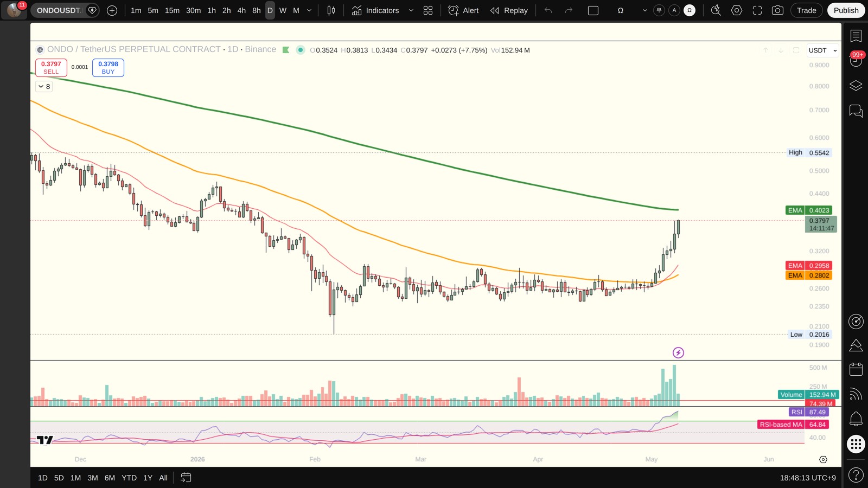Open the news feed icon in sidebar
The height and width of the screenshot is (488, 868).
(856, 394)
